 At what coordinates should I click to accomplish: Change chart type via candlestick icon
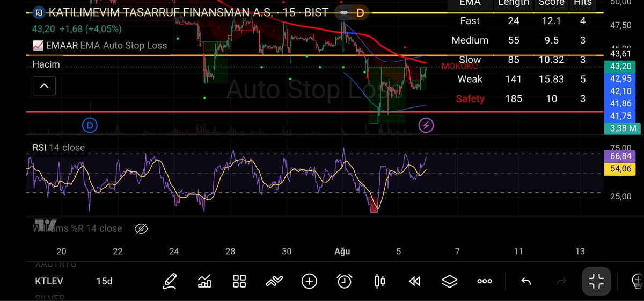pos(379,281)
